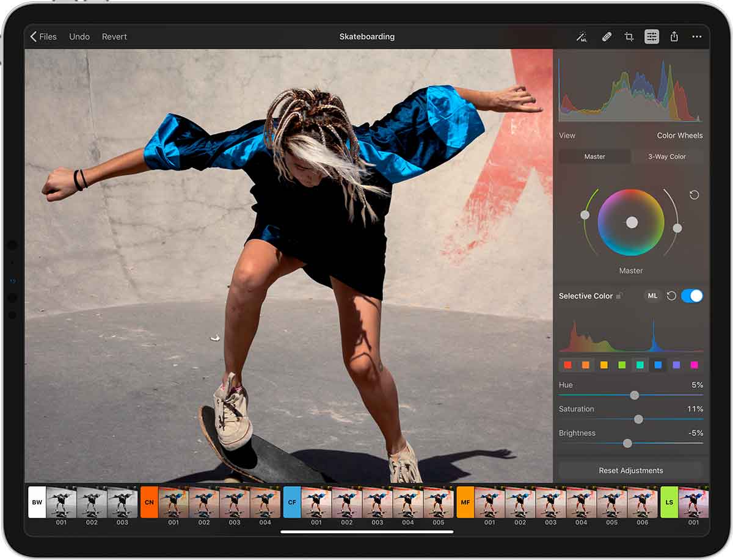Reset the Color Wheels adjustment

694,195
